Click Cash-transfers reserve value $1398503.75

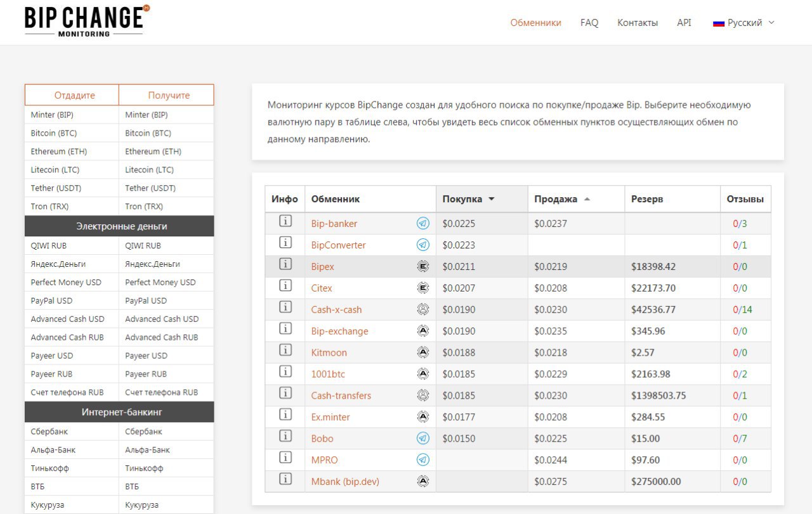(658, 395)
